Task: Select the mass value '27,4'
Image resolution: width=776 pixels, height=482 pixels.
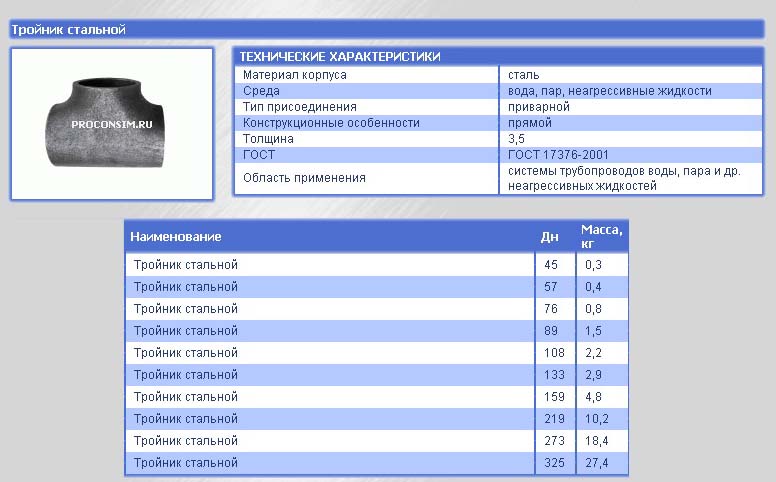Action: click(597, 463)
